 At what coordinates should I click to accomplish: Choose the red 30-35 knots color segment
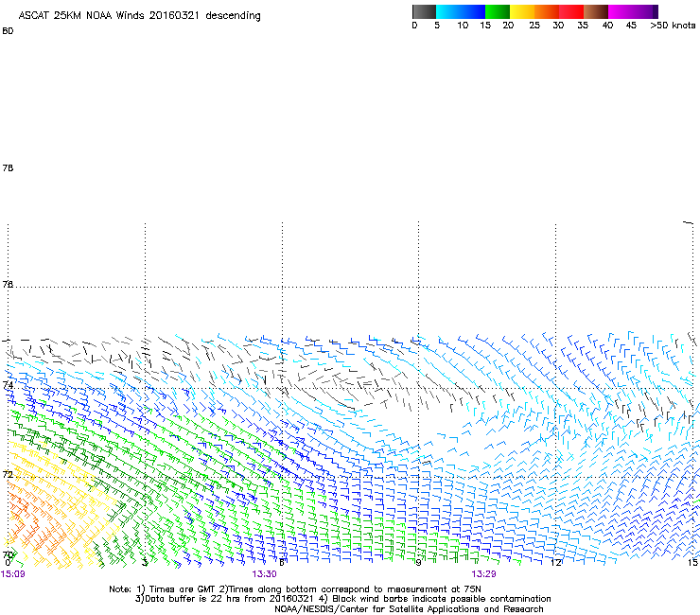coord(571,11)
